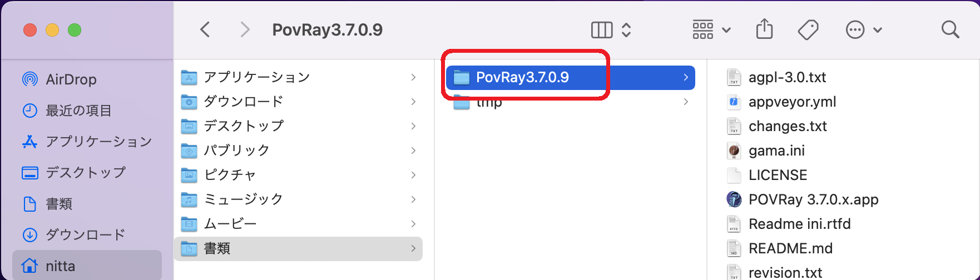Viewport: 980px width, 280px height.
Task: Select 書類 in the sidebar
Action: click(59, 204)
